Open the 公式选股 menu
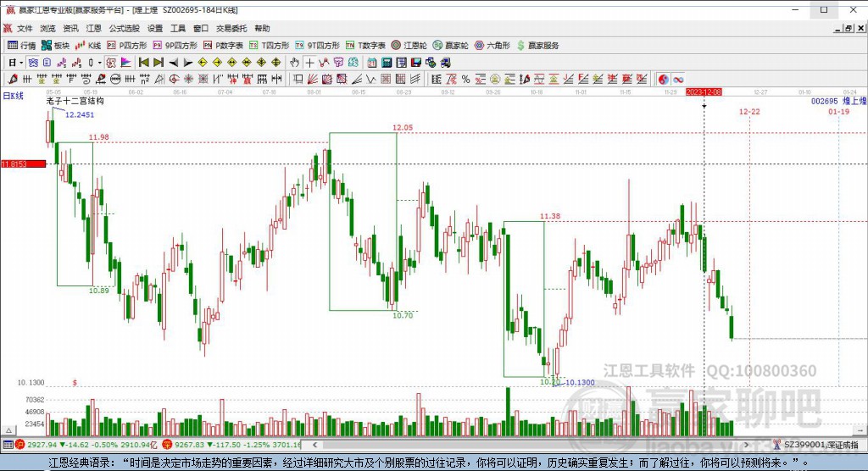The width and height of the screenshot is (868, 471). [124, 28]
